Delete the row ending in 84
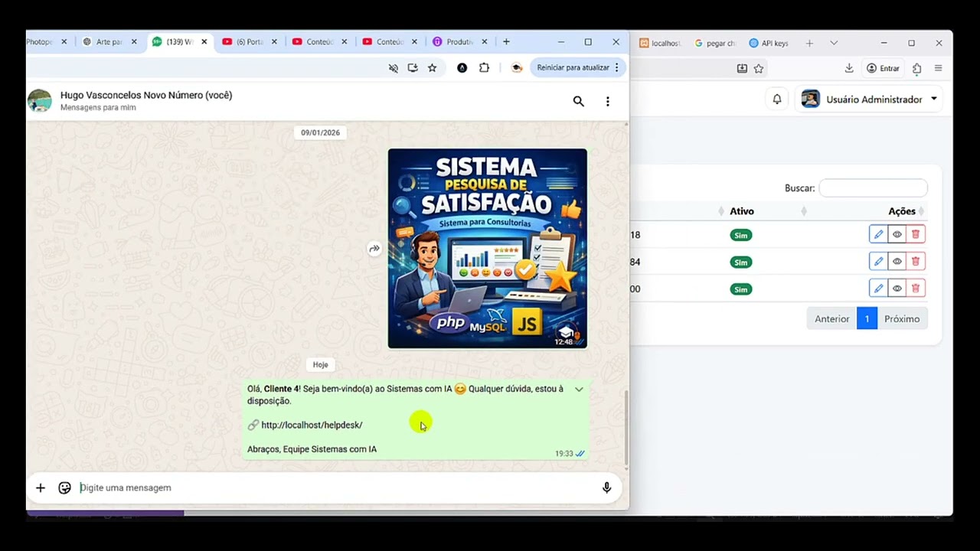This screenshot has height=551, width=980. click(x=916, y=262)
